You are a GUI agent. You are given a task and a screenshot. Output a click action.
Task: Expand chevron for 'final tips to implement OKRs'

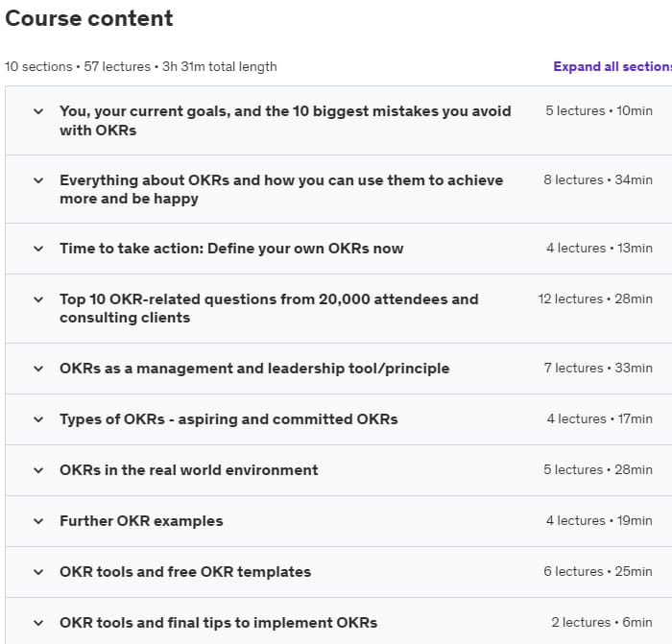[38, 623]
